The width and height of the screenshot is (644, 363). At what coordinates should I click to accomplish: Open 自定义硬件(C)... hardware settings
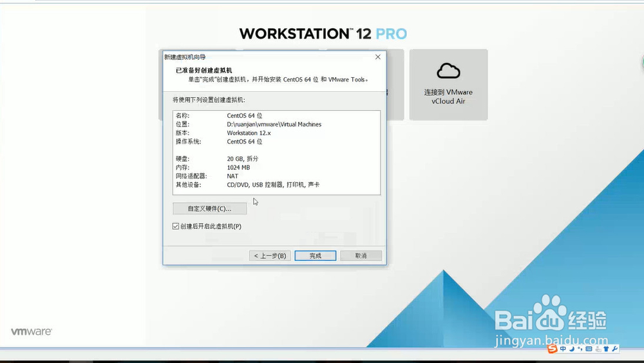pos(209,209)
